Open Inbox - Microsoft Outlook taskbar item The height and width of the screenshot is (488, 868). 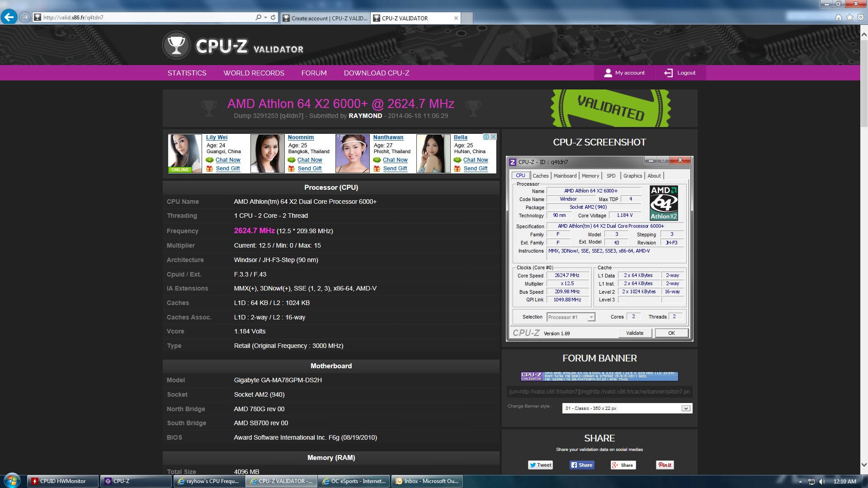point(427,481)
